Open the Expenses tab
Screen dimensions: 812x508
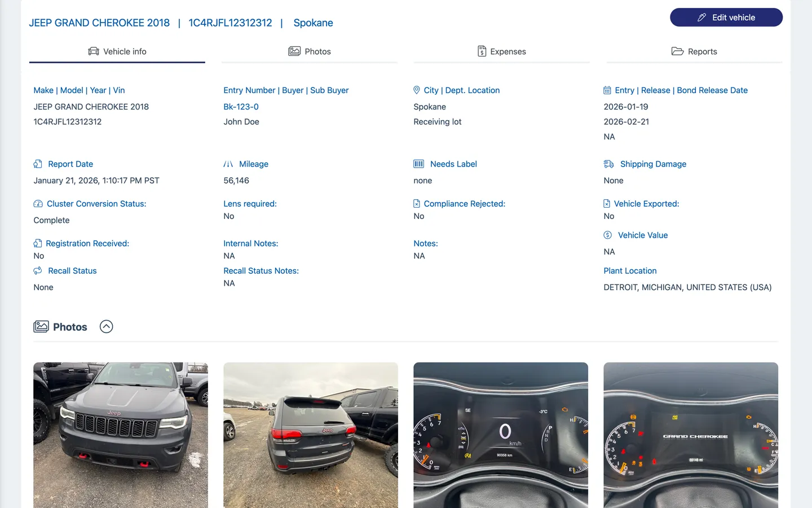point(501,51)
